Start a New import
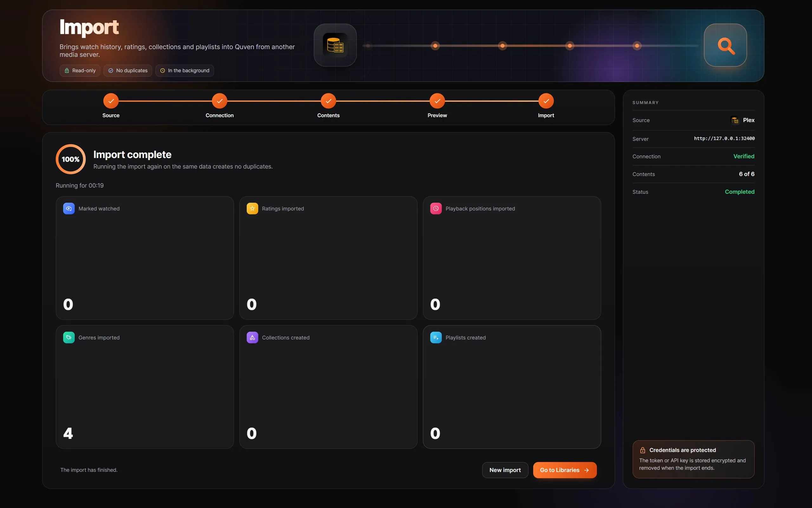The image size is (812, 508). pos(505,470)
